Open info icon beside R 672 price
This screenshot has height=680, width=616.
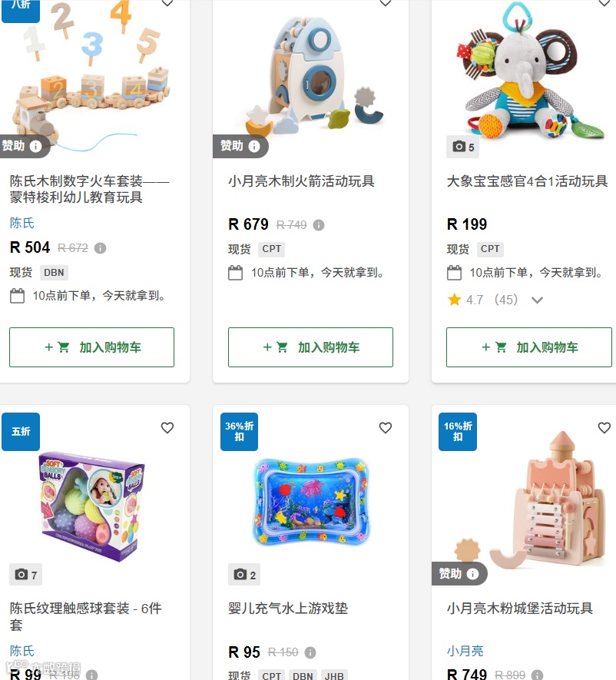click(x=100, y=248)
